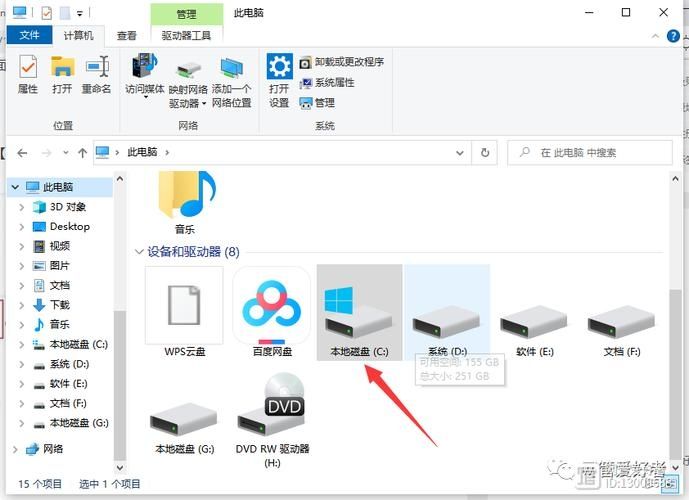Select the DVD RW 驱动器 (H:) icon

(x=272, y=420)
